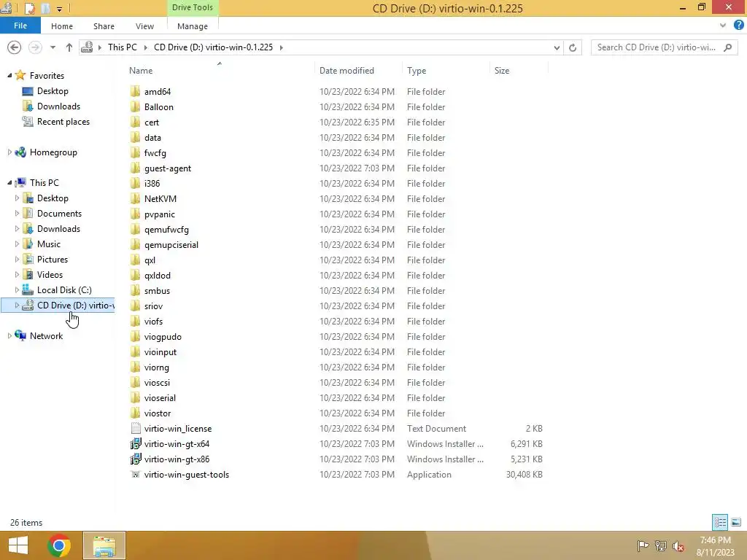Click File Explorer taskbar icon

coord(104,545)
